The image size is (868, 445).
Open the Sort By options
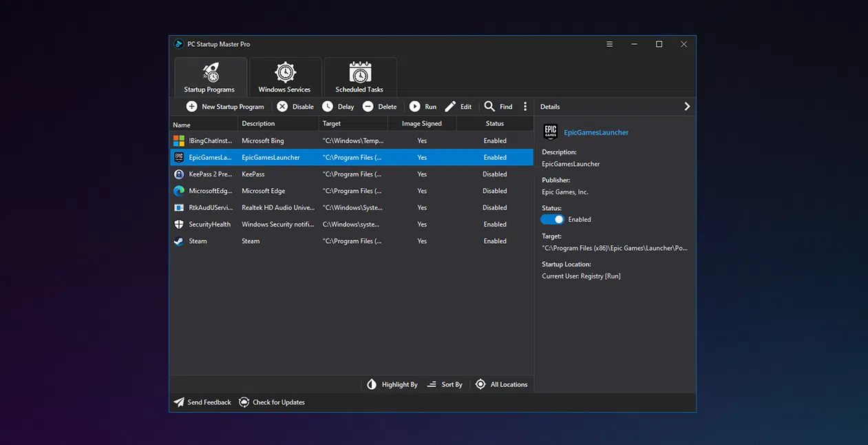pyautogui.click(x=445, y=384)
